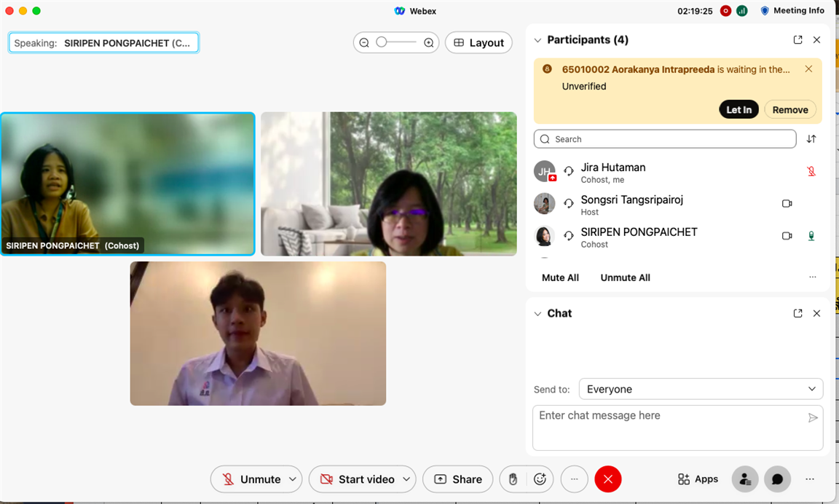Viewport: 839px width, 504px height.
Task: Click the zoom out magnifier icon
Action: click(x=364, y=43)
